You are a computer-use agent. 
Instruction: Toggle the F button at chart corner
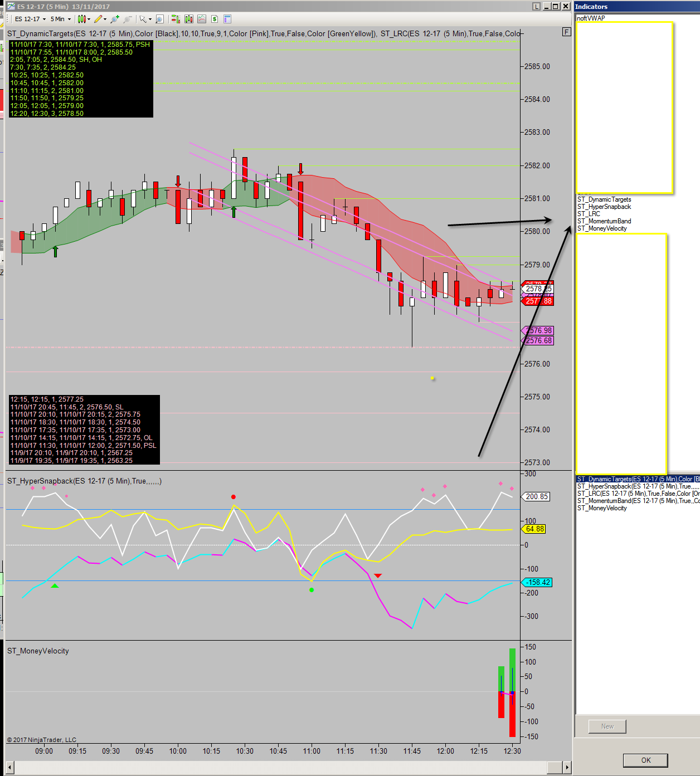coord(566,32)
